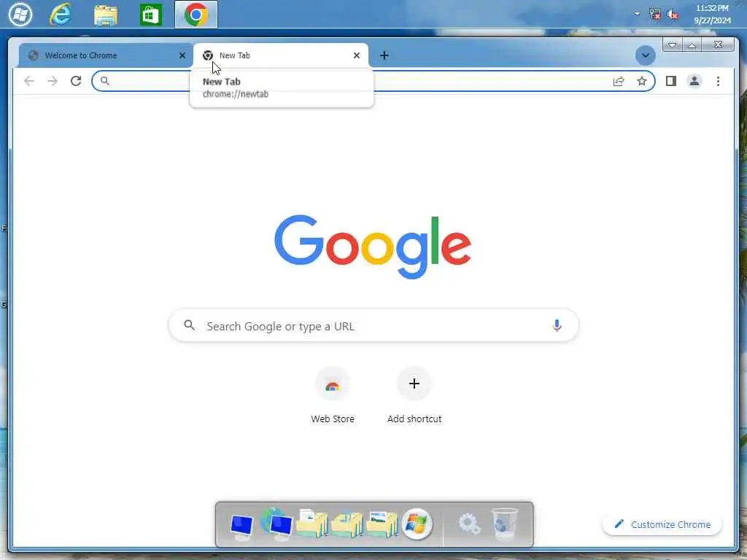Click the Windows Start orb

point(20,14)
